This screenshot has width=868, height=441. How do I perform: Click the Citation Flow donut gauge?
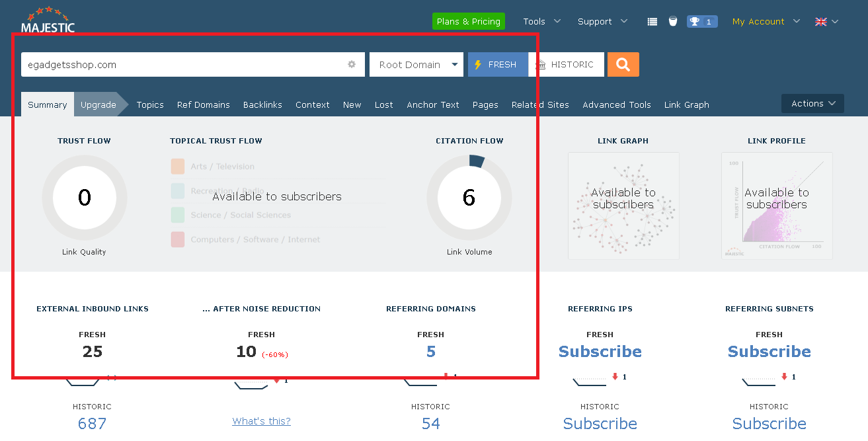pos(469,198)
